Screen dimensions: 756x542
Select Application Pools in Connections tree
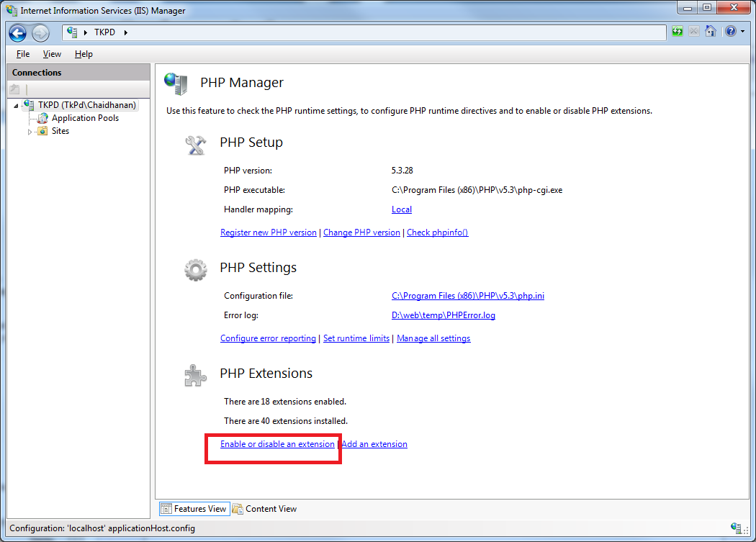pyautogui.click(x=85, y=117)
